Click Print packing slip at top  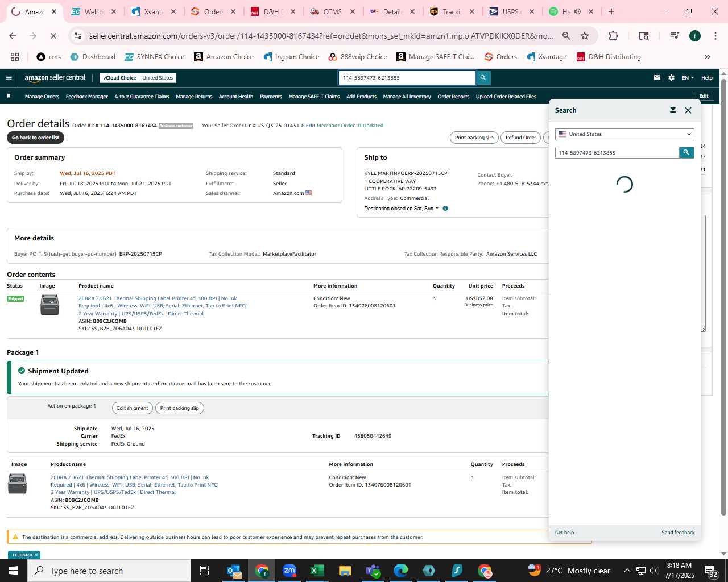(474, 138)
